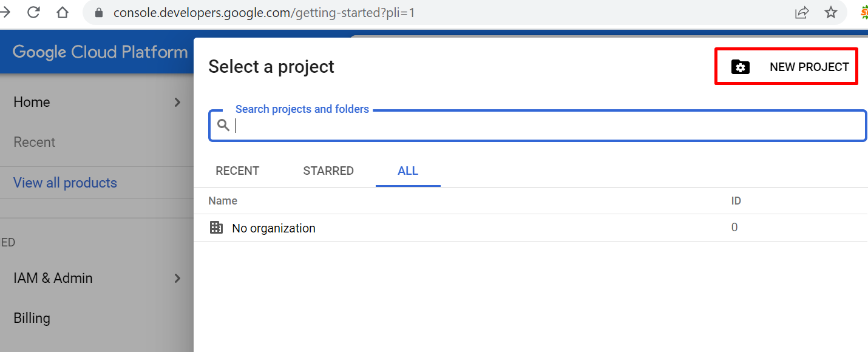Click the organization building icon
868x352 pixels.
(x=216, y=228)
